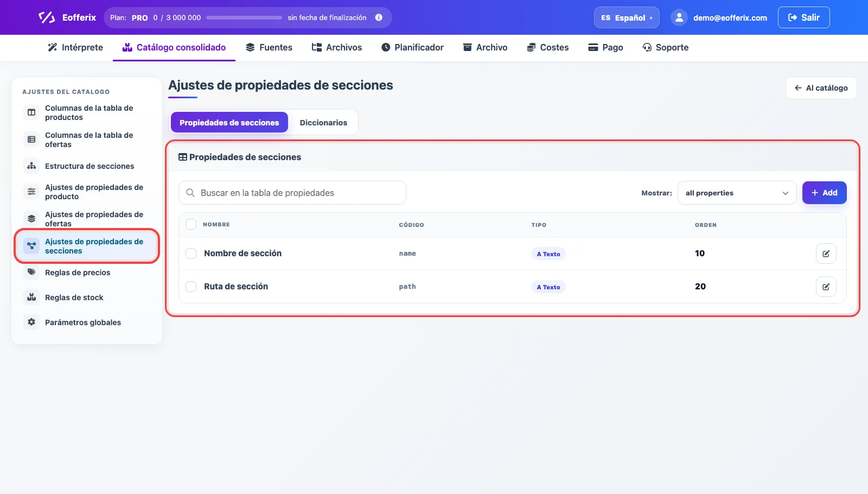Go to the Fuentes section
Image resolution: width=868 pixels, height=494 pixels.
point(269,47)
